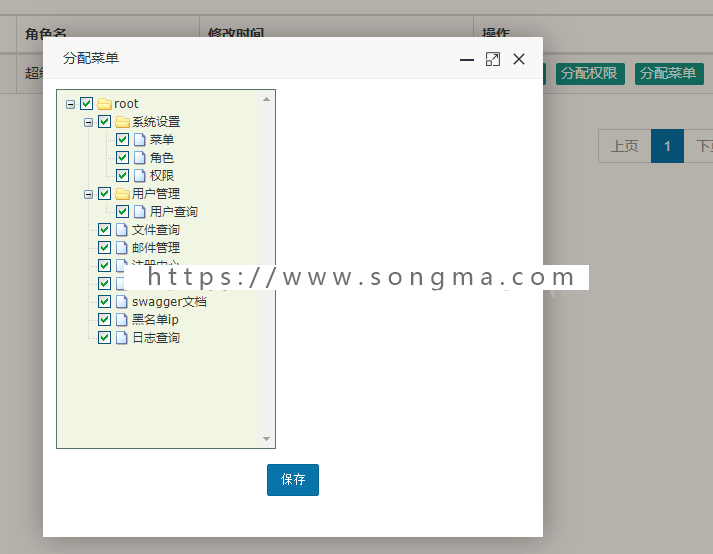Minimize the 分配菜单 dialog
713x554 pixels.
point(467,59)
